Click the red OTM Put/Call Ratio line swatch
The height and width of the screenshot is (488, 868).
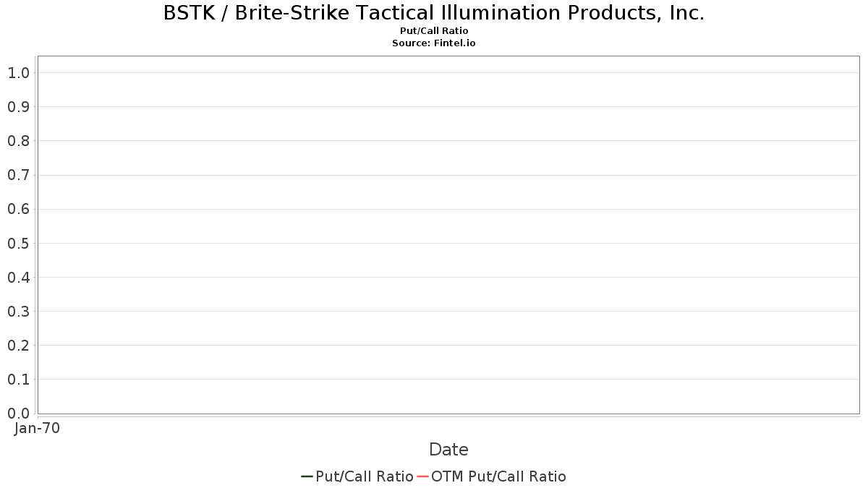422,476
